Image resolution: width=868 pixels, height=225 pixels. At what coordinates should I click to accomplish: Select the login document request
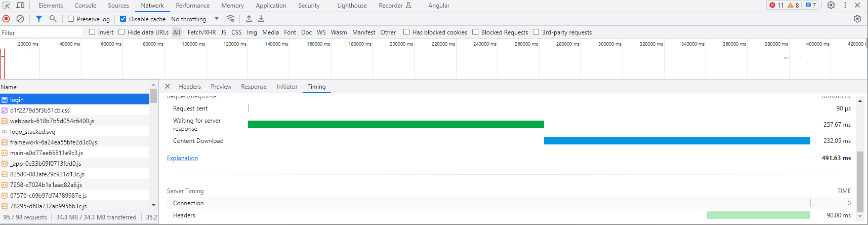point(75,100)
